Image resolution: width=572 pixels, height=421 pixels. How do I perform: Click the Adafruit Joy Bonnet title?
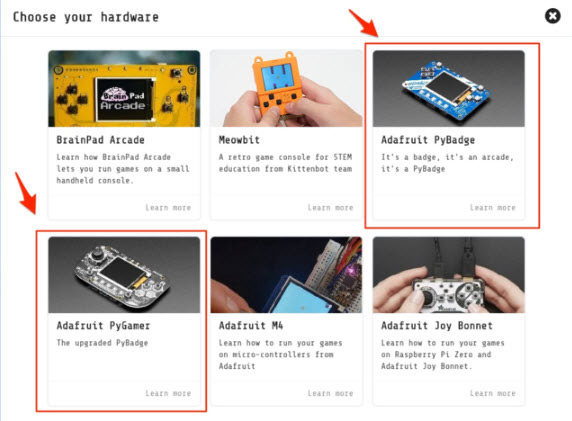coord(437,326)
